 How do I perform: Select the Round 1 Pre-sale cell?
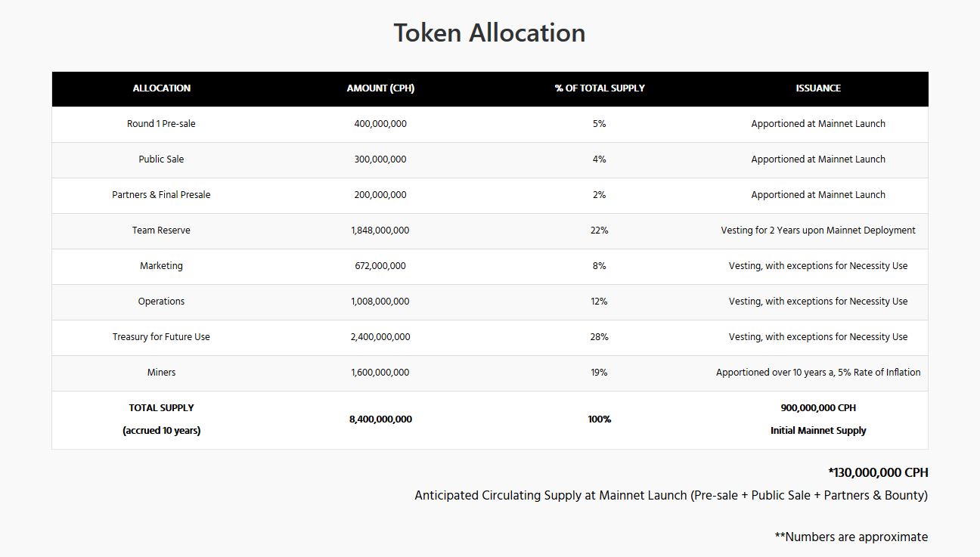[x=161, y=124]
